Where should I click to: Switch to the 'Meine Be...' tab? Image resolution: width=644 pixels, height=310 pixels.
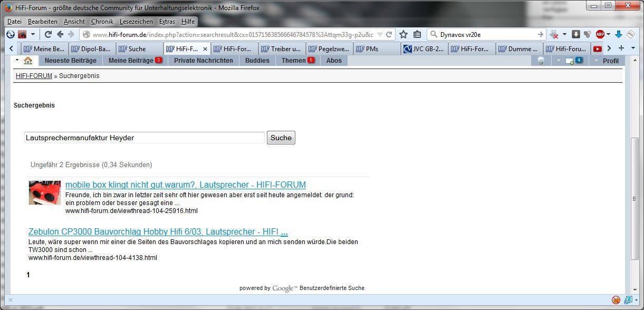pos(44,49)
